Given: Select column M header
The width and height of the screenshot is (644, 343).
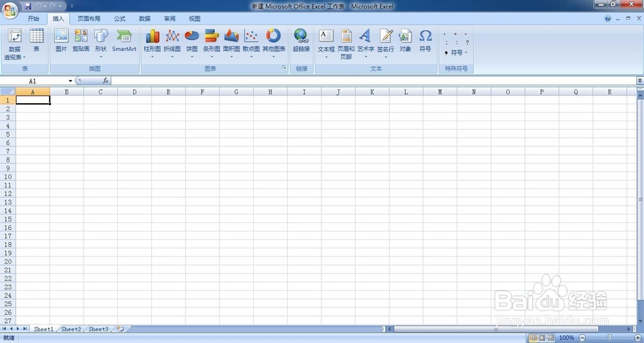Looking at the screenshot, I should (440, 92).
